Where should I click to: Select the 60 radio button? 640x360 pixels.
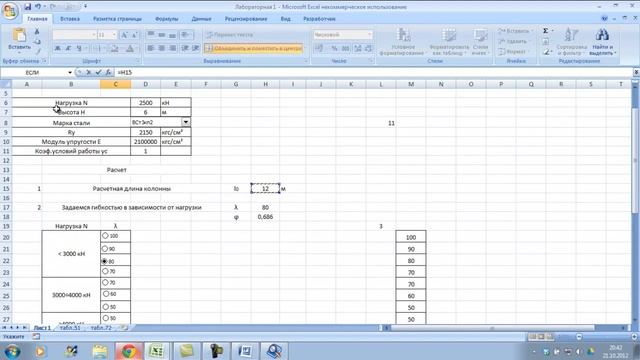pyautogui.click(x=106, y=294)
